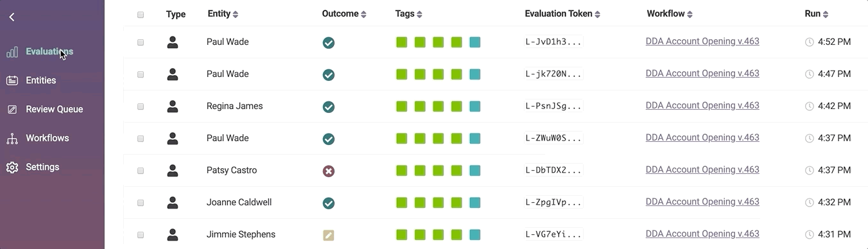Sort by the Outcome column arrows

point(363,15)
